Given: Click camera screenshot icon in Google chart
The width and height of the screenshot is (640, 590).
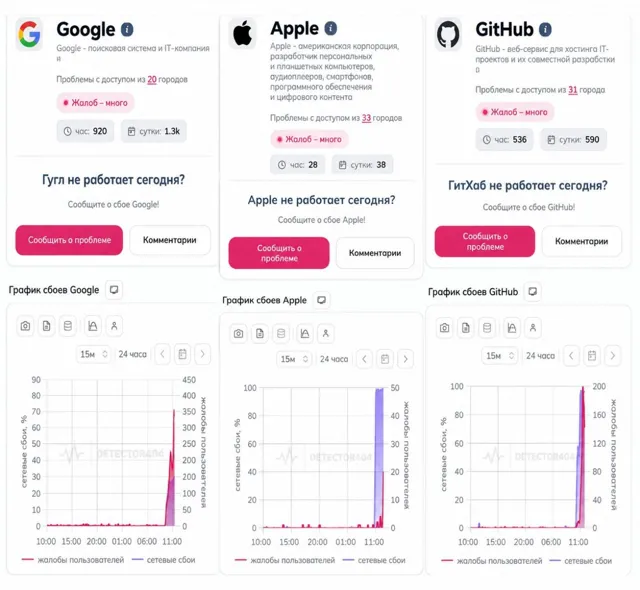Looking at the screenshot, I should click(x=25, y=326).
